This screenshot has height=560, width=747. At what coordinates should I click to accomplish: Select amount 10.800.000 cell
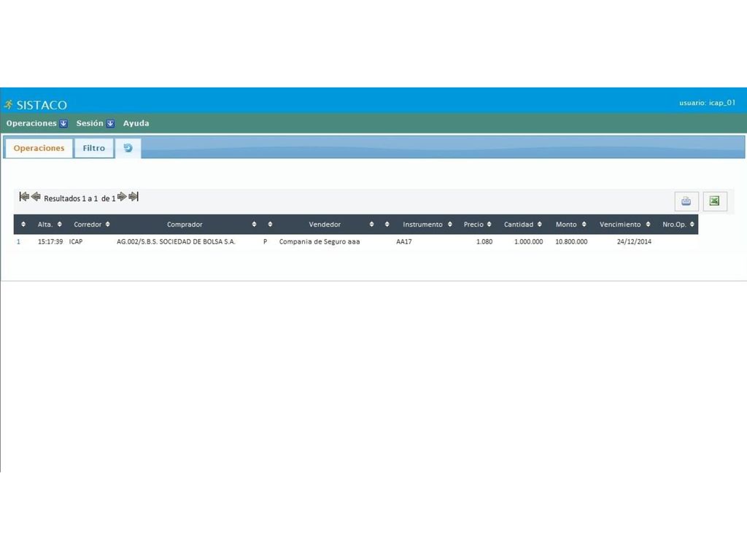[x=571, y=241]
